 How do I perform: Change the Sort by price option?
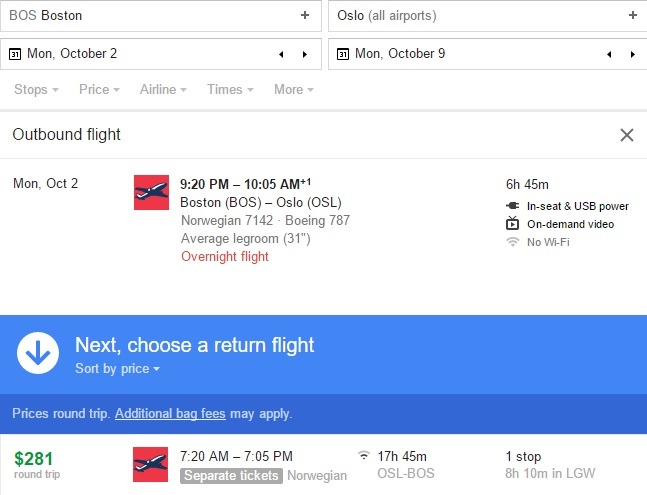(x=118, y=368)
